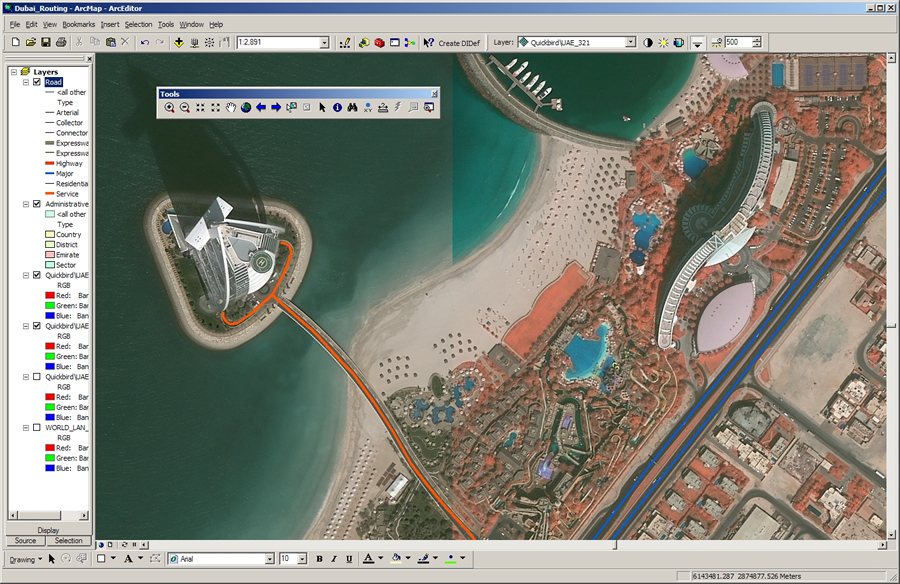Open the ModelBuilder icon
The height and width of the screenshot is (584, 900).
pos(410,42)
